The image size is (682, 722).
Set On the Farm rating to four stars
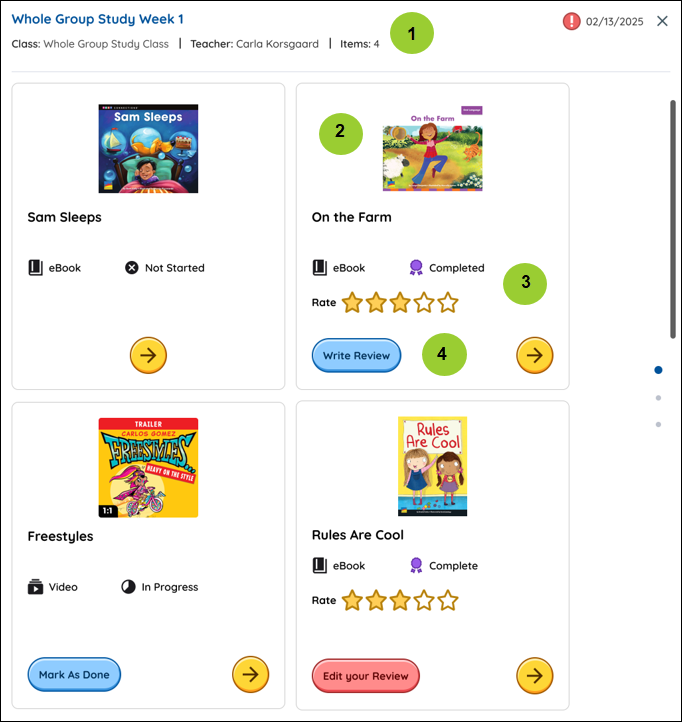(x=424, y=303)
